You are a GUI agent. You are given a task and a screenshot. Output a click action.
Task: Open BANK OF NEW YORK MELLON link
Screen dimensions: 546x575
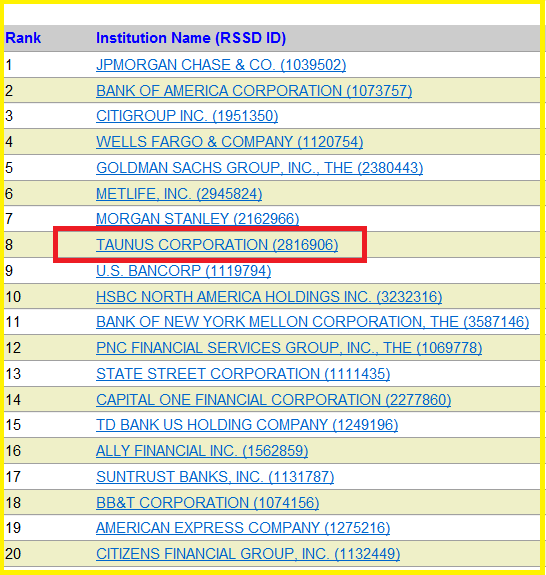coord(312,322)
